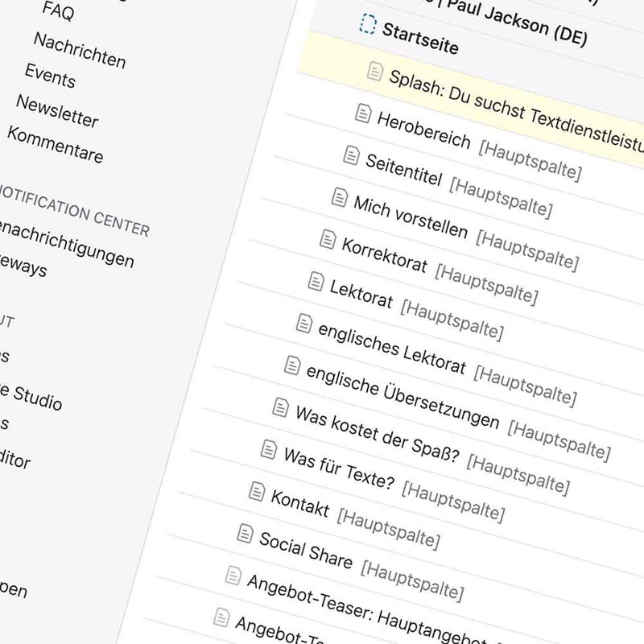Click [Hauptspalte] label next to Herobereich
The width and height of the screenshot is (644, 644).
click(x=530, y=160)
